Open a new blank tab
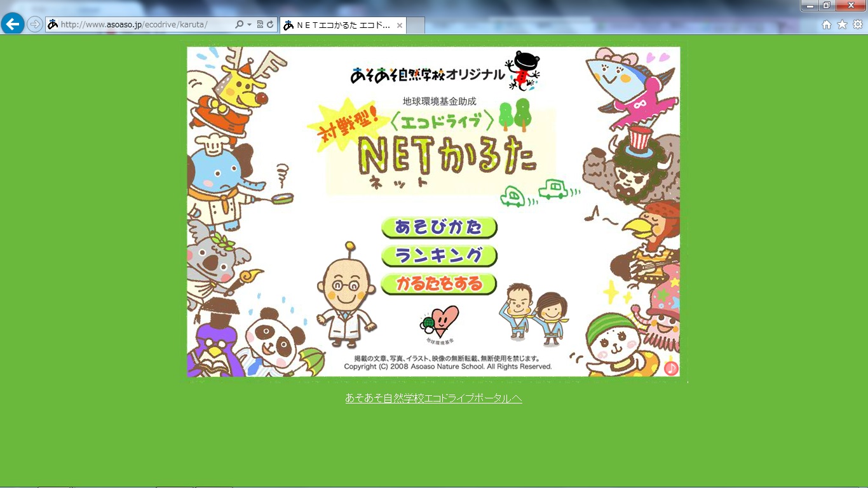This screenshot has height=488, width=868. [415, 25]
